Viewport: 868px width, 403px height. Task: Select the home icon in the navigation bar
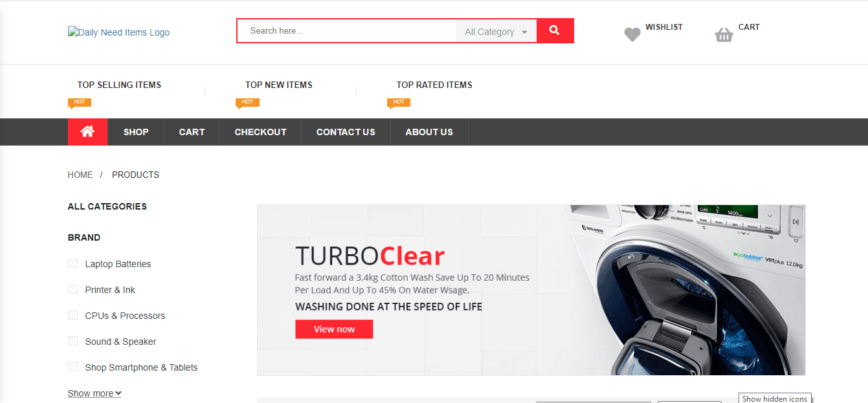pos(87,131)
